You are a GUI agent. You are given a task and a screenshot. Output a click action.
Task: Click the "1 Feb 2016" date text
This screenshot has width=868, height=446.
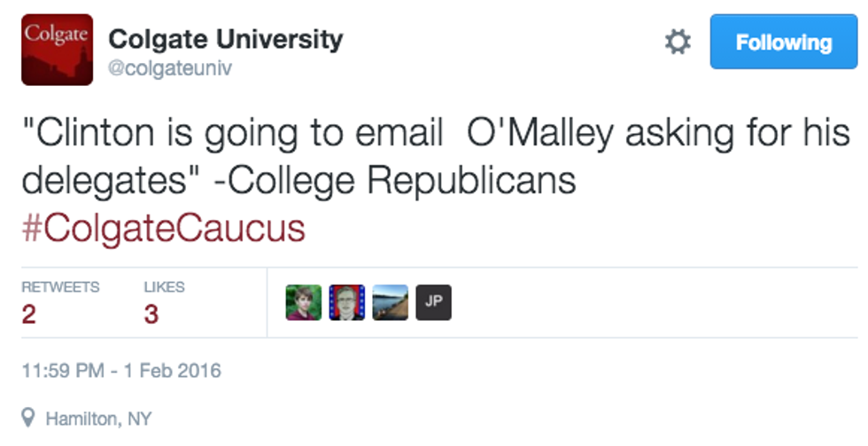click(x=174, y=370)
